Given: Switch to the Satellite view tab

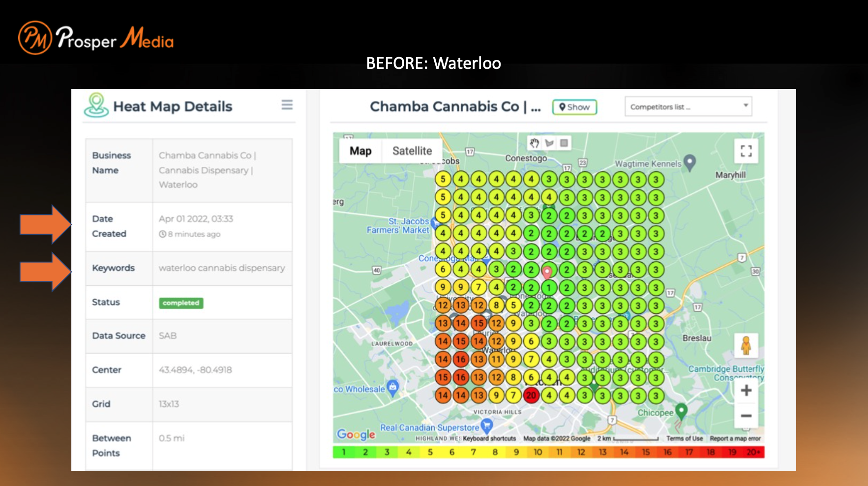Looking at the screenshot, I should pyautogui.click(x=412, y=151).
